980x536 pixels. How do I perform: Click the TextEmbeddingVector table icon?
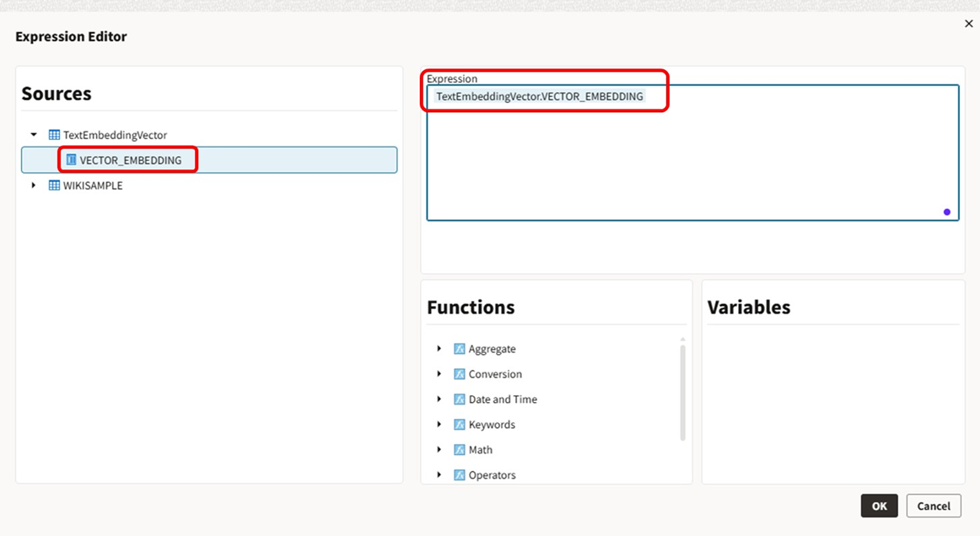click(x=54, y=135)
